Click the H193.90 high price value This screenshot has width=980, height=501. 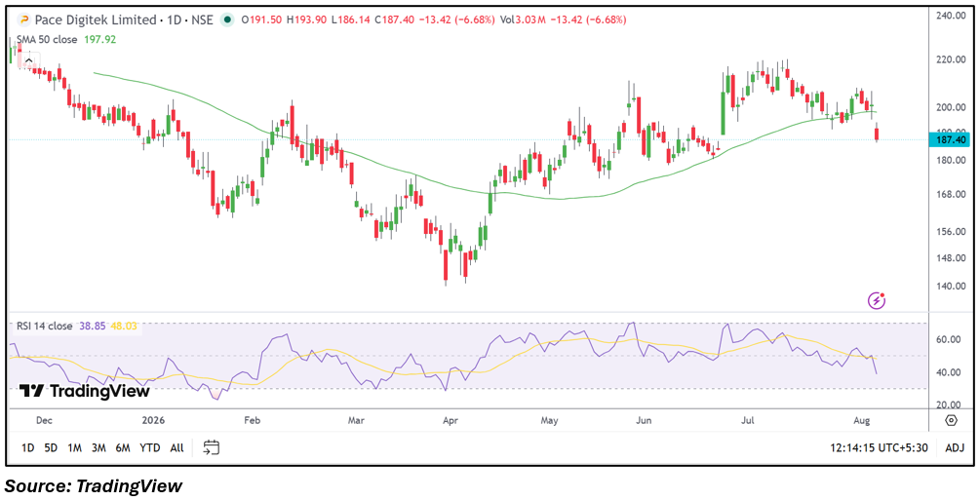click(x=307, y=20)
